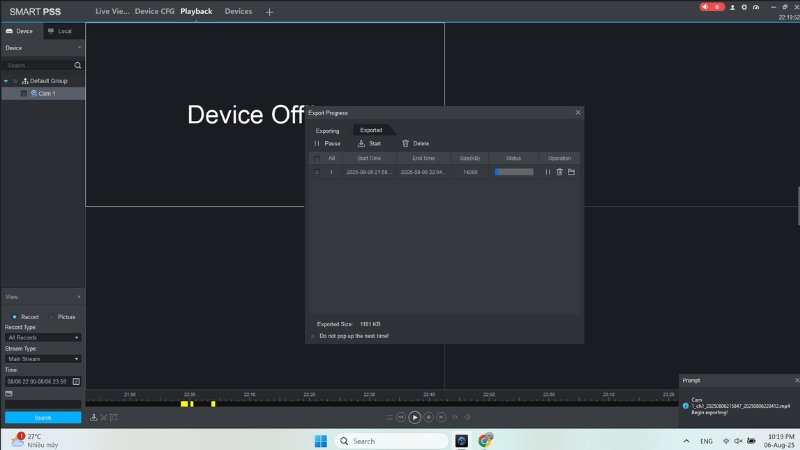Click the red alarm speaker indicator

[712, 6]
